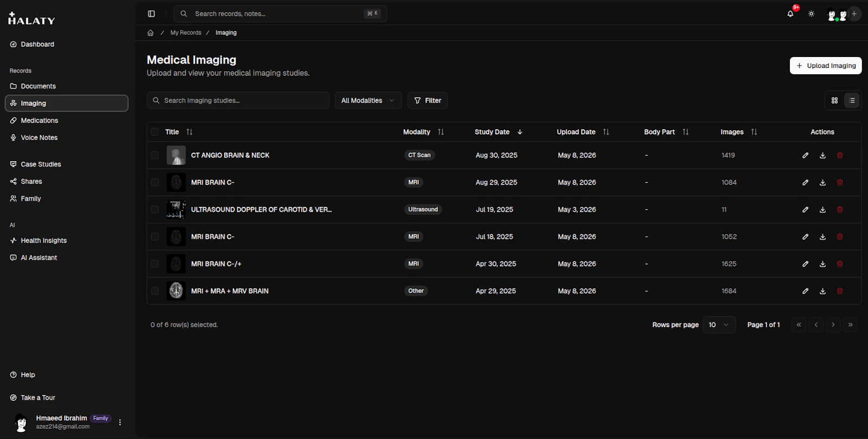Image resolution: width=868 pixels, height=439 pixels.
Task: Delete MRI + MRA + MRV BRAIN study
Action: click(x=840, y=291)
